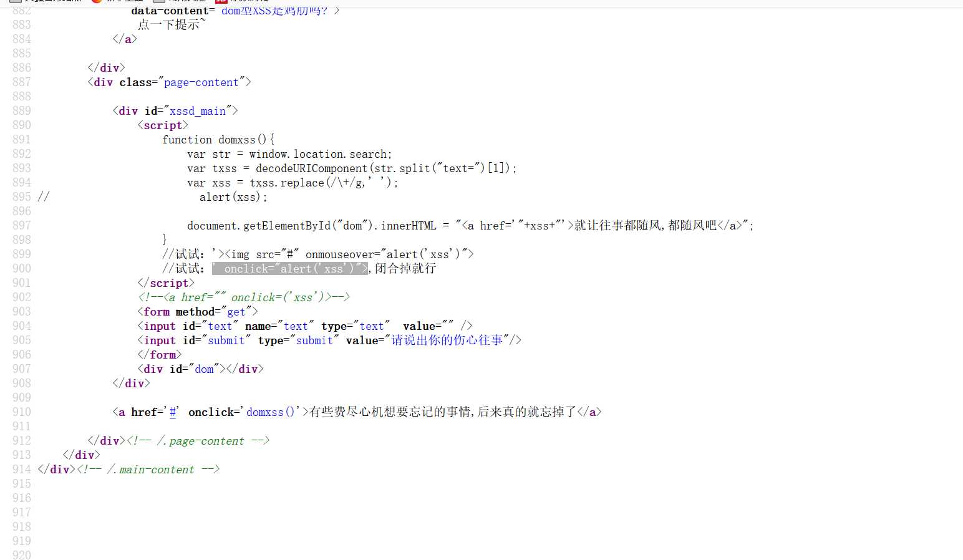963x560 pixels.
Task: Click line number 910
Action: coord(21,412)
